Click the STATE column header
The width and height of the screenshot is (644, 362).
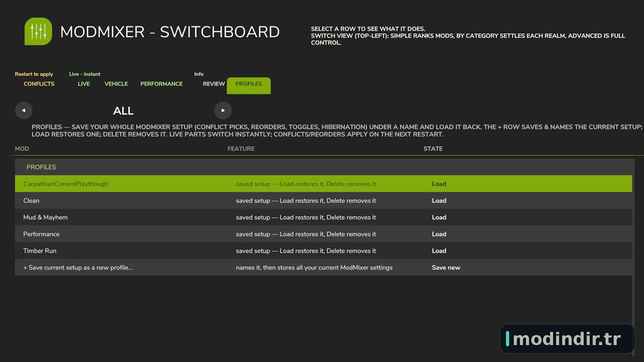click(x=433, y=149)
